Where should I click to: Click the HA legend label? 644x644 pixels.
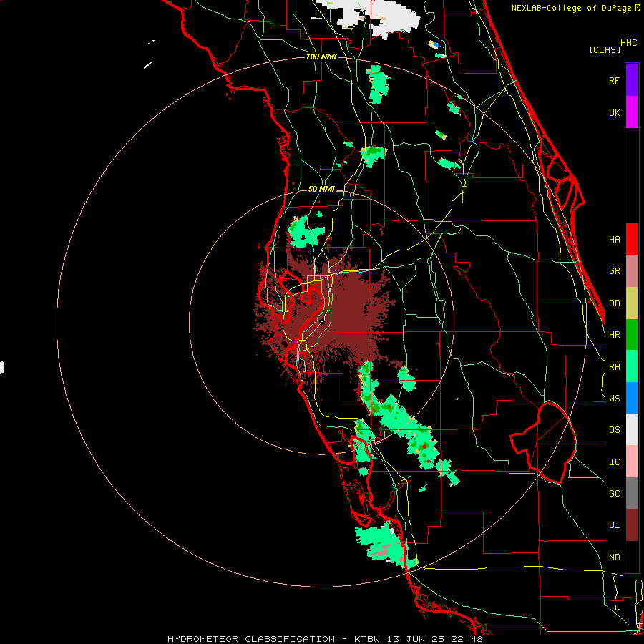[x=614, y=240]
